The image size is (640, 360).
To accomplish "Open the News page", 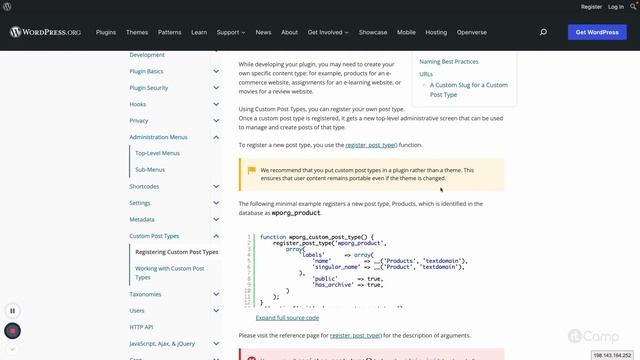I will click(263, 32).
